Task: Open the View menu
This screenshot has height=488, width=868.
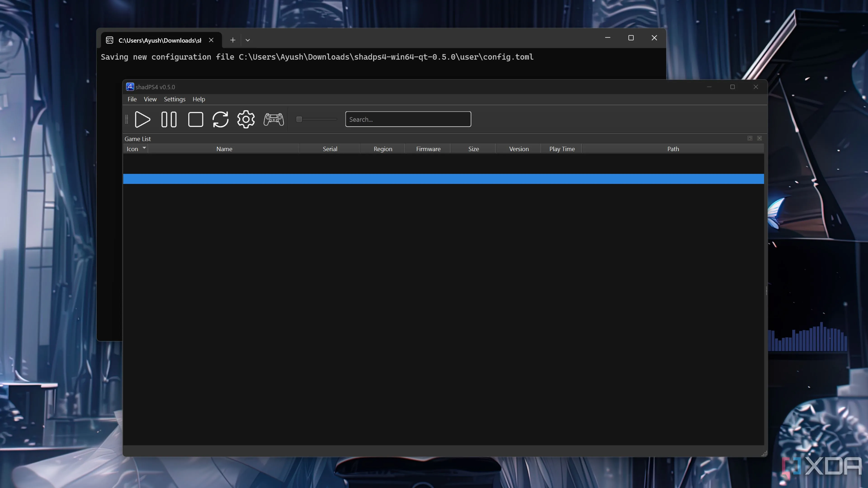Action: pos(150,99)
